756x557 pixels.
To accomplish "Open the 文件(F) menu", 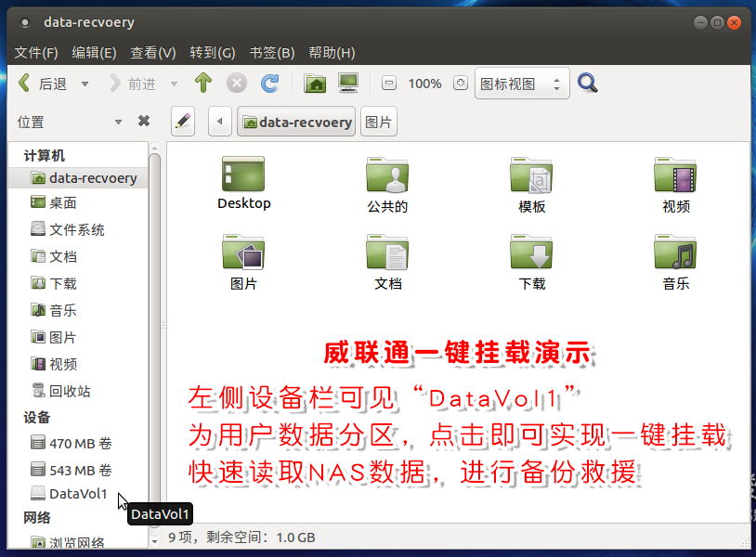I will [x=36, y=52].
